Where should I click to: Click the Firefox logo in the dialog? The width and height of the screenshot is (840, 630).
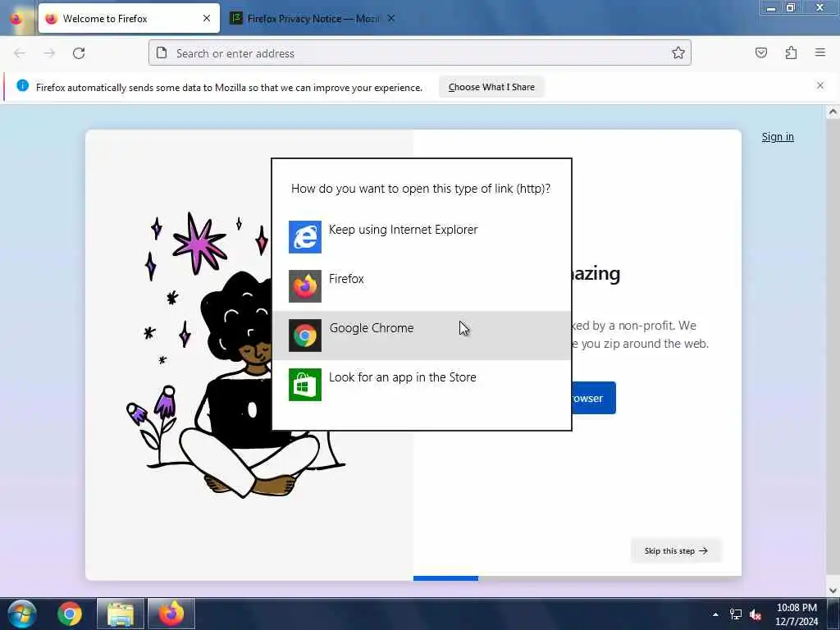[x=305, y=286]
